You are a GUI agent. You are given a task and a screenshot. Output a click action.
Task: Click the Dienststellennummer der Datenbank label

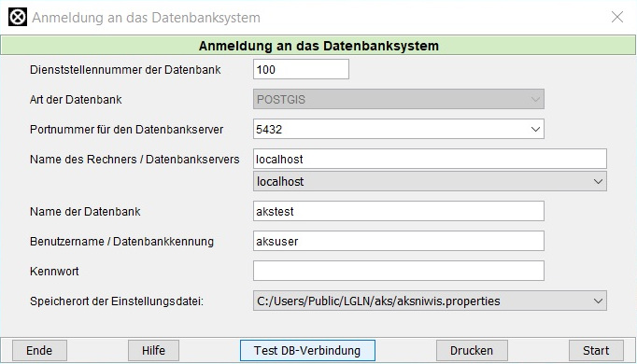coord(125,70)
